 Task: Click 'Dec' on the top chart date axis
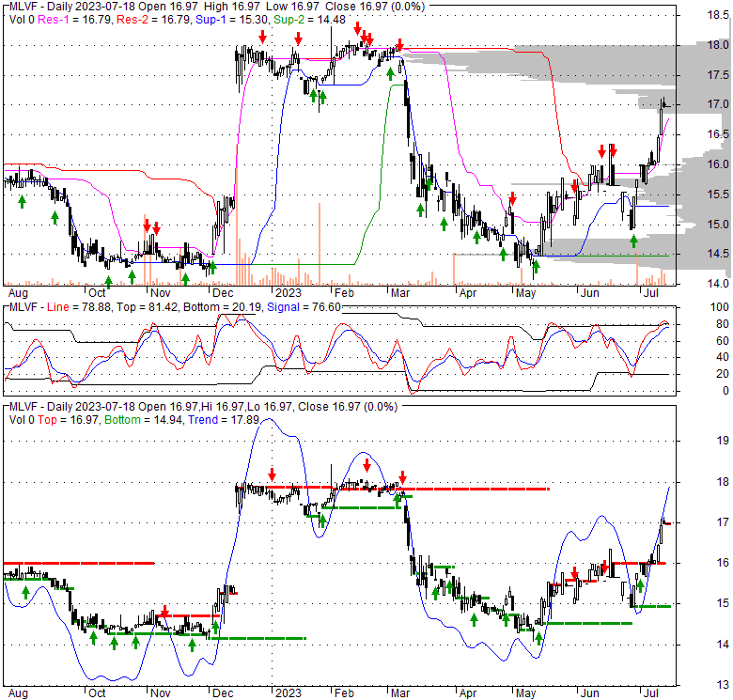coord(223,293)
